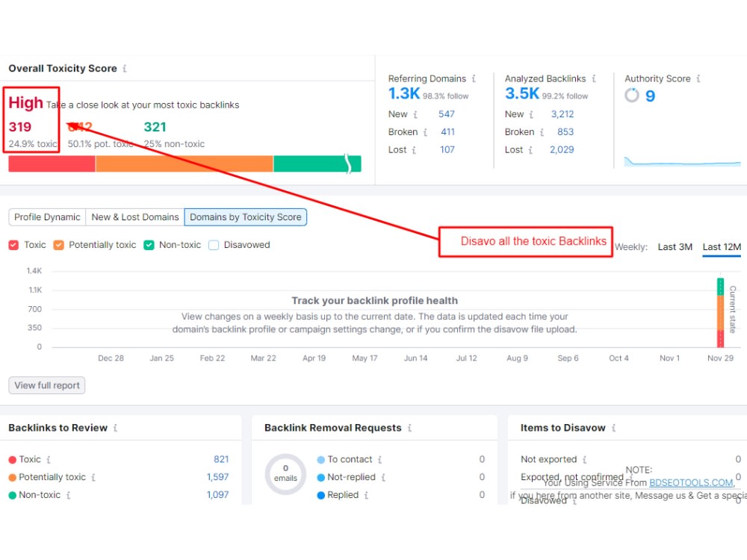Click info icon next to Non-toxic row

69,495
